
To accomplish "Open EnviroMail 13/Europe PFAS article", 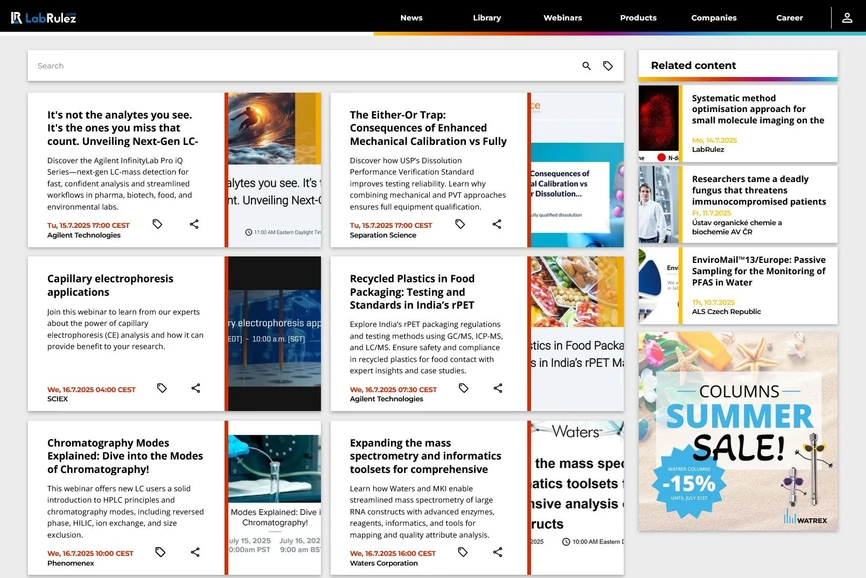I will tap(759, 271).
